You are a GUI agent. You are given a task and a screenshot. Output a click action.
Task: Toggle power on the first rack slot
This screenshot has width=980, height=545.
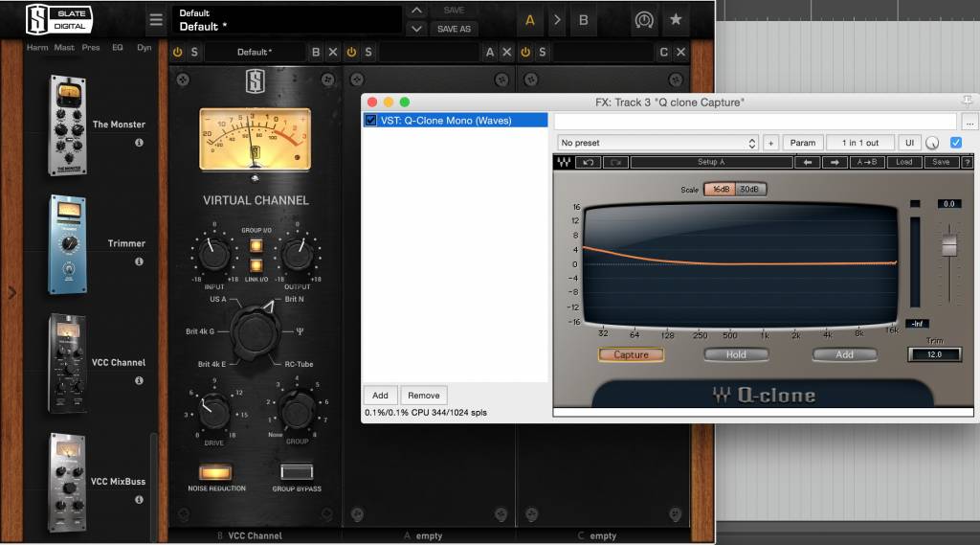[x=177, y=52]
